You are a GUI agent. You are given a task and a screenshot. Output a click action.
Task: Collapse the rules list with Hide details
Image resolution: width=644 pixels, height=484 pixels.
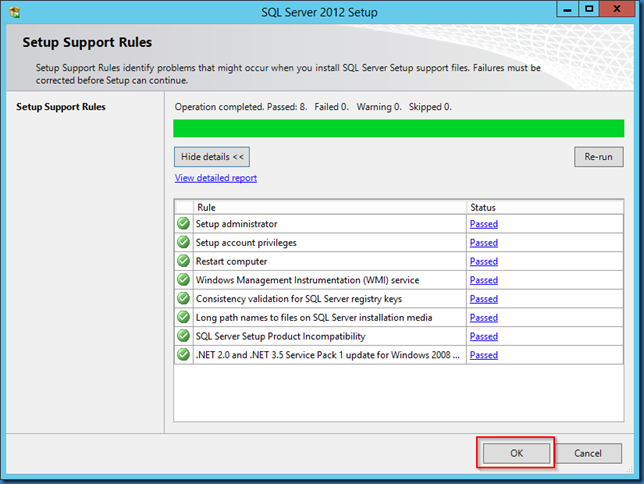(211, 157)
